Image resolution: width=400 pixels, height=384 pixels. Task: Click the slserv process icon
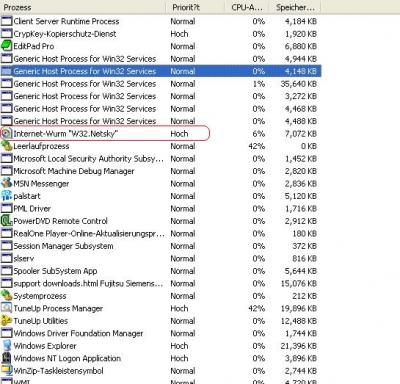pyautogui.click(x=6, y=259)
